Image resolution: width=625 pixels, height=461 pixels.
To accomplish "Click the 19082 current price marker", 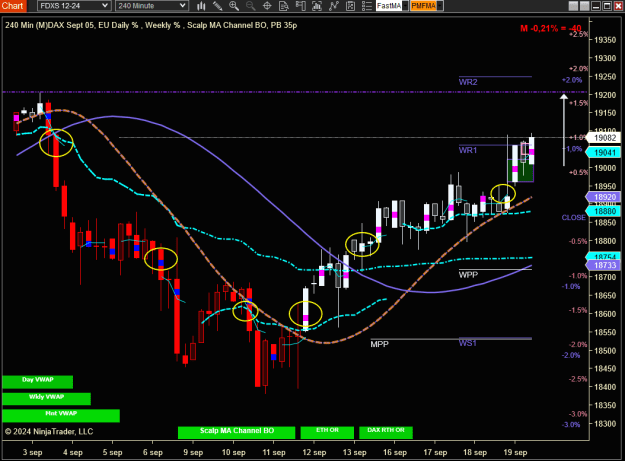I will [x=605, y=138].
